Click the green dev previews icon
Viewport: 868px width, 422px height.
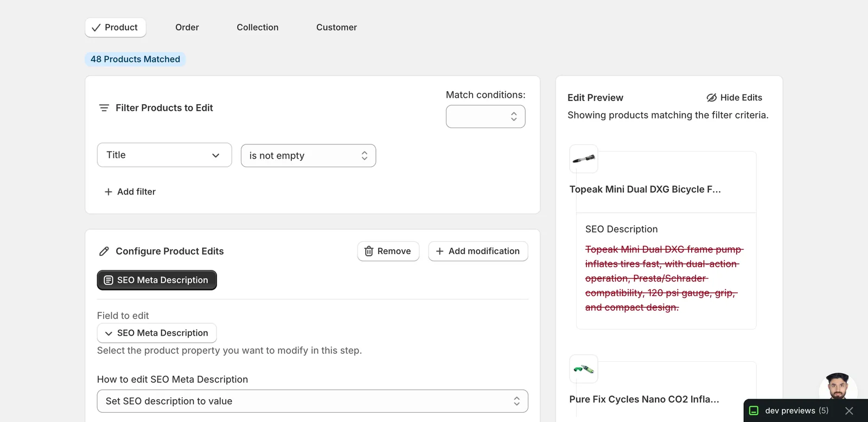click(754, 411)
